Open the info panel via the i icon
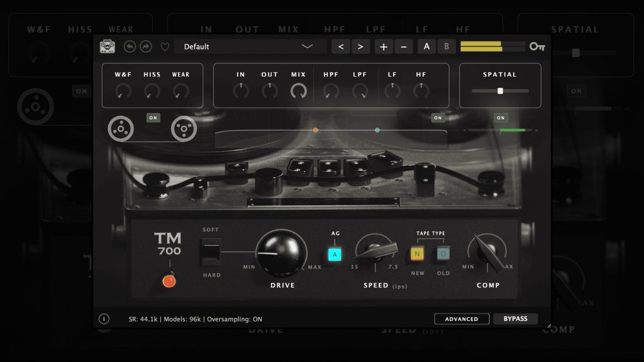This screenshot has height=362, width=644. (x=104, y=319)
